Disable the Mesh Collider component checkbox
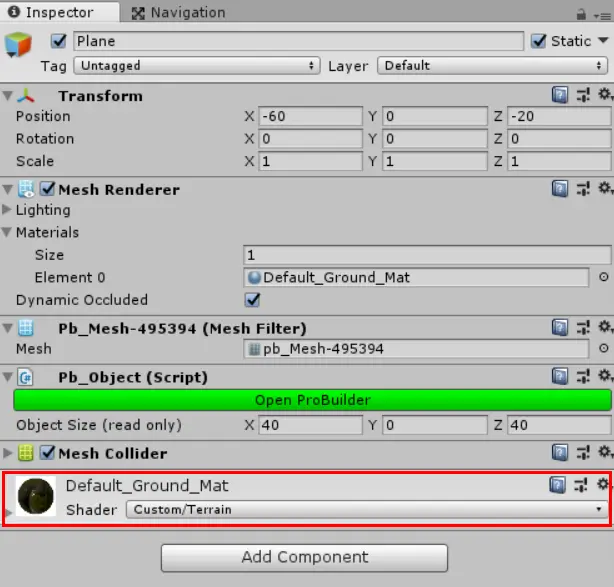Viewport: 614px width, 587px height. tap(47, 453)
